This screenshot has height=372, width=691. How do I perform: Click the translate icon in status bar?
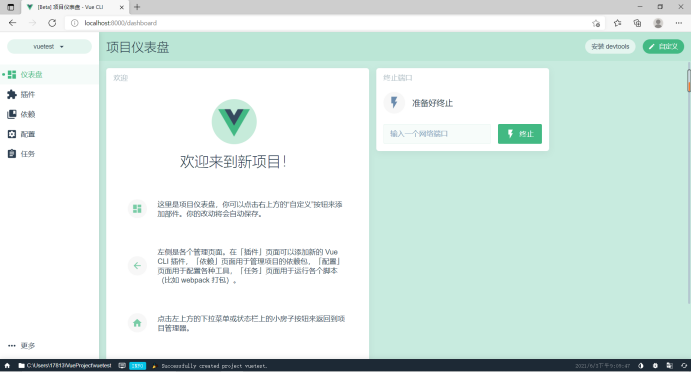[x=669, y=365]
